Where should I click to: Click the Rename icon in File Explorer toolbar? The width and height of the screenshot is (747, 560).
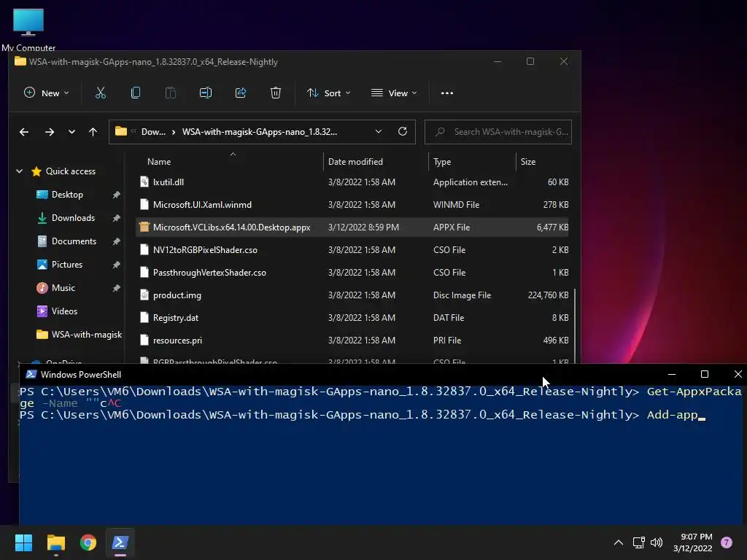point(205,93)
